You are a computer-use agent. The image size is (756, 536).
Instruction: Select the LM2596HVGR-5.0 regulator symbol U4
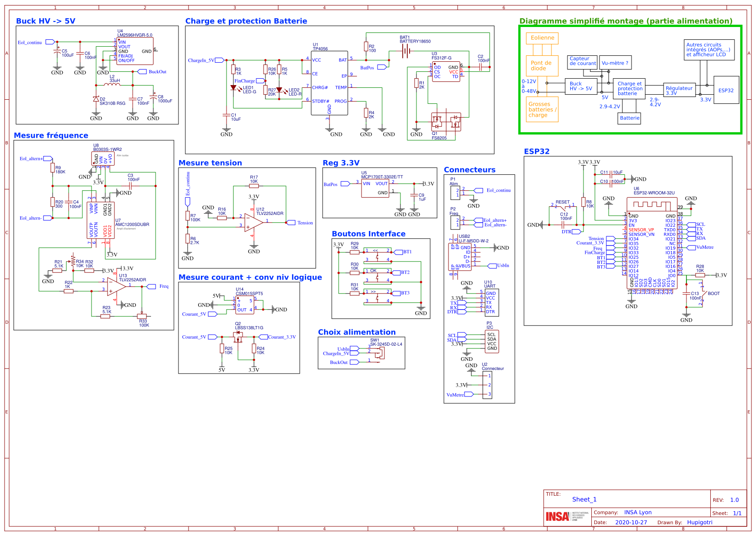(134, 51)
